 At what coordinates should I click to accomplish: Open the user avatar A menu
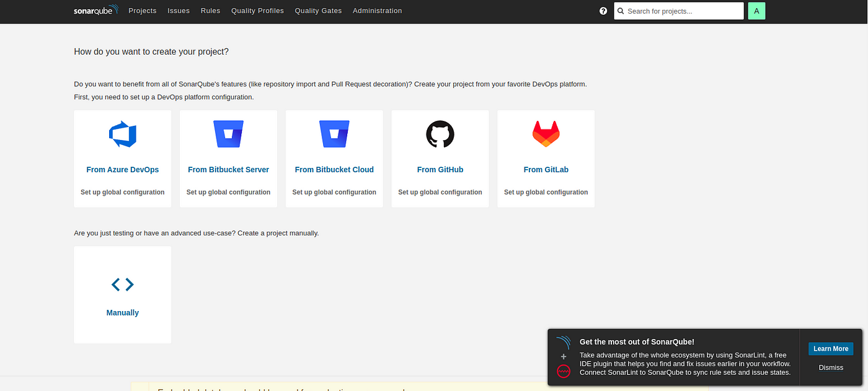756,11
